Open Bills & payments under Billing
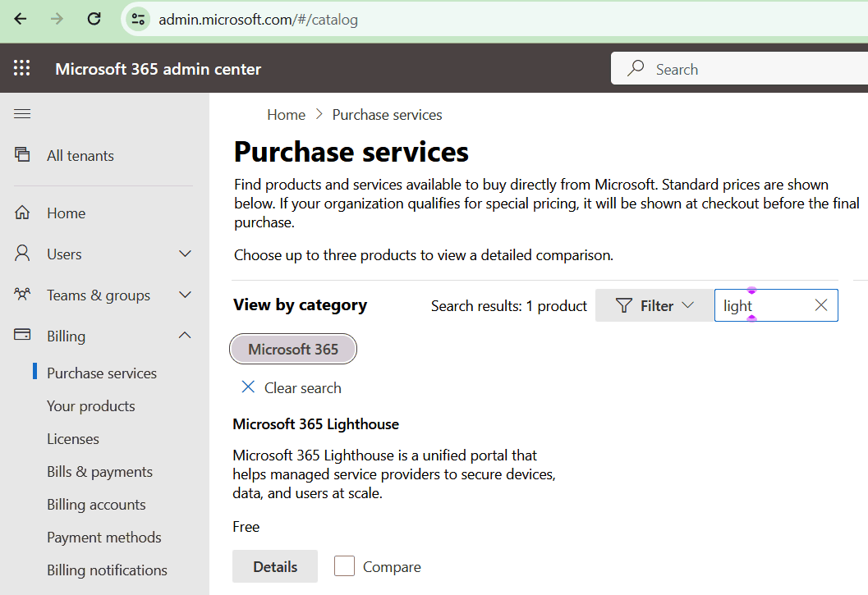The height and width of the screenshot is (595, 868). 99,472
